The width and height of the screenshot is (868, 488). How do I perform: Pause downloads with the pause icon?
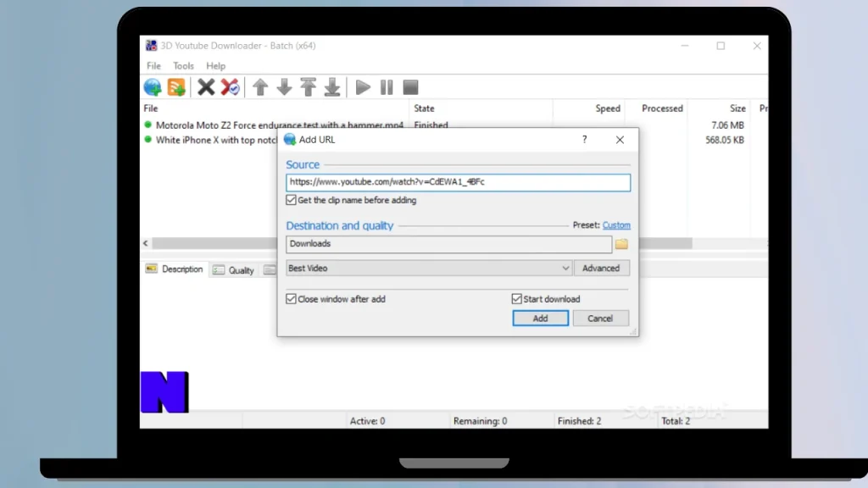387,87
